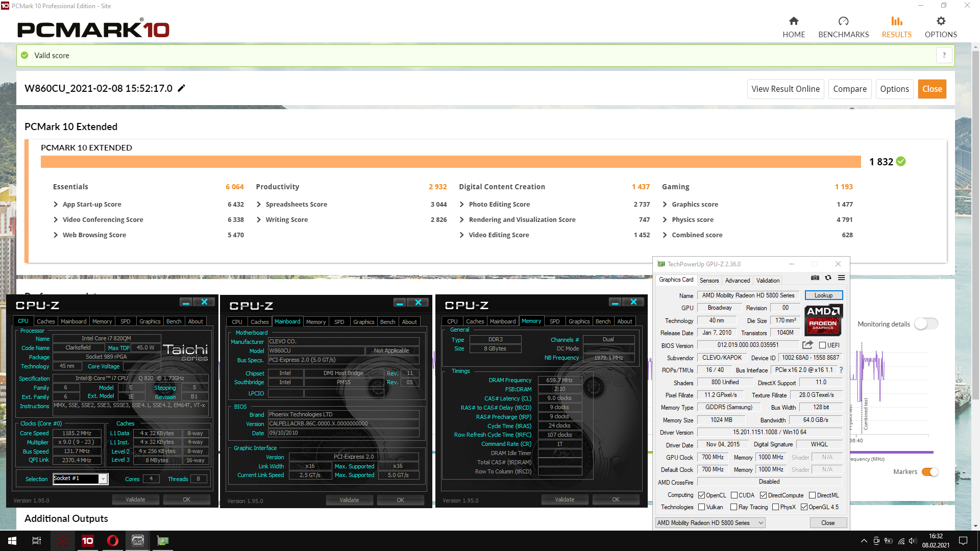
Task: Click the network icon in system tray
Action: (901, 541)
